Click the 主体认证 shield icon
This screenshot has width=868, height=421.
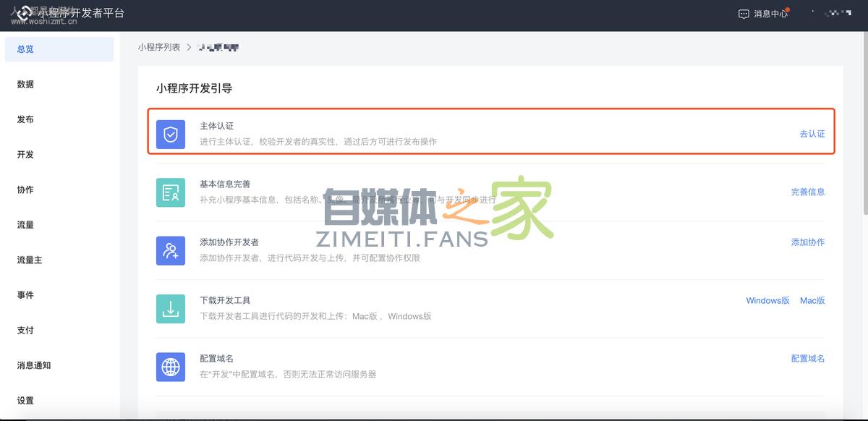(x=170, y=135)
